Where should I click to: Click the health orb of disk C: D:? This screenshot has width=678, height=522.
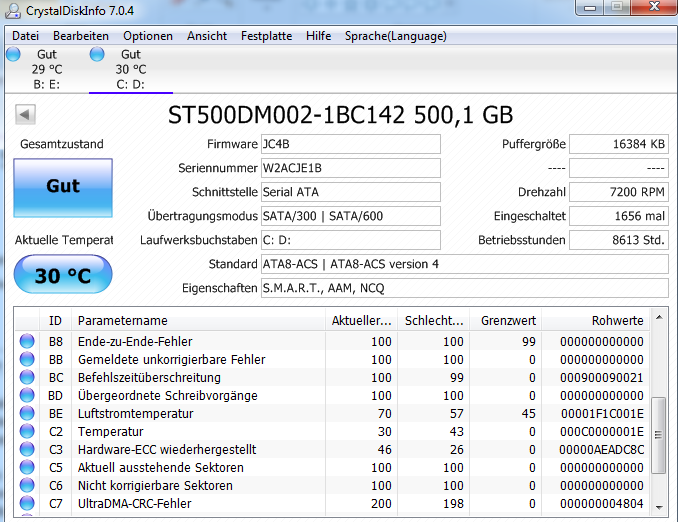[97, 54]
